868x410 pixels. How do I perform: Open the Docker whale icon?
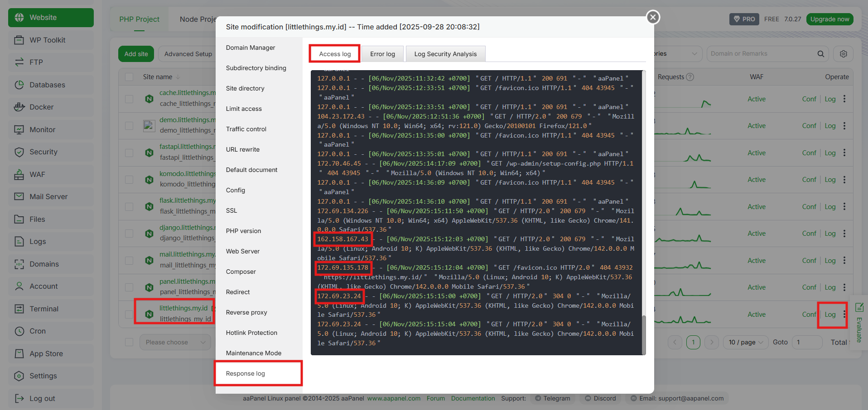[x=19, y=107]
